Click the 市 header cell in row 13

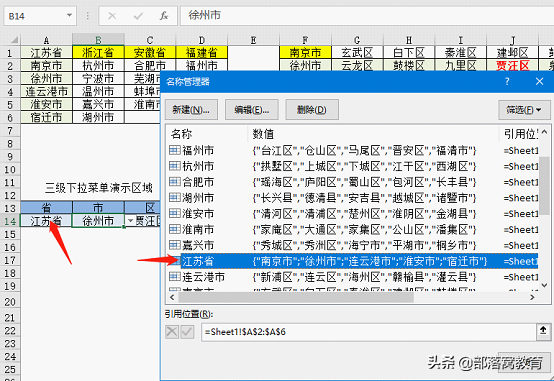[98, 207]
